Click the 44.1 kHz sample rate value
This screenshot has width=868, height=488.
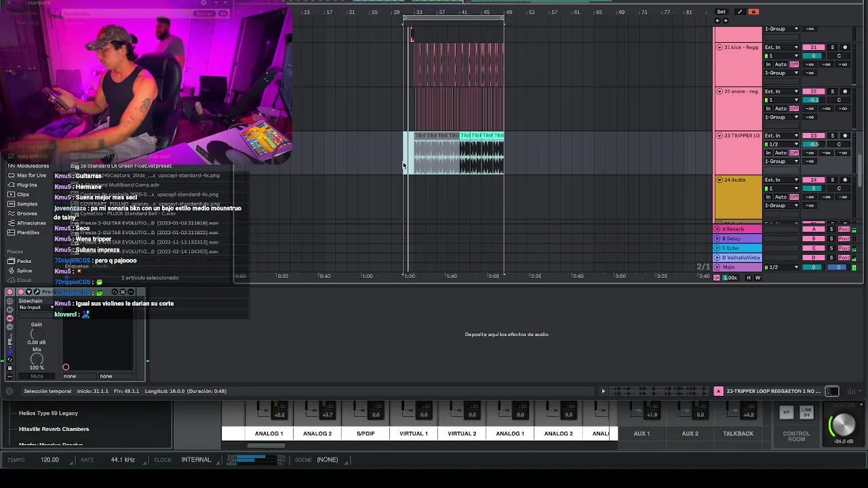pos(123,460)
